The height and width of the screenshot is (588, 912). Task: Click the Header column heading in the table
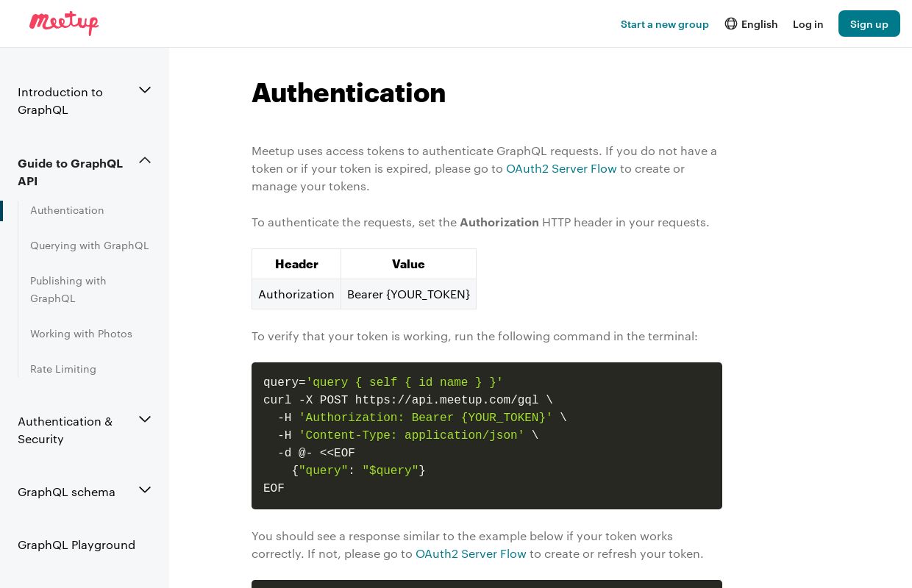(x=296, y=264)
